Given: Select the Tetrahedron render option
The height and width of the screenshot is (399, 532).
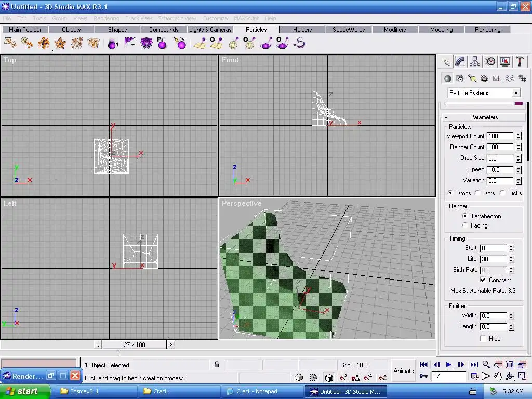Looking at the screenshot, I should 465,216.
